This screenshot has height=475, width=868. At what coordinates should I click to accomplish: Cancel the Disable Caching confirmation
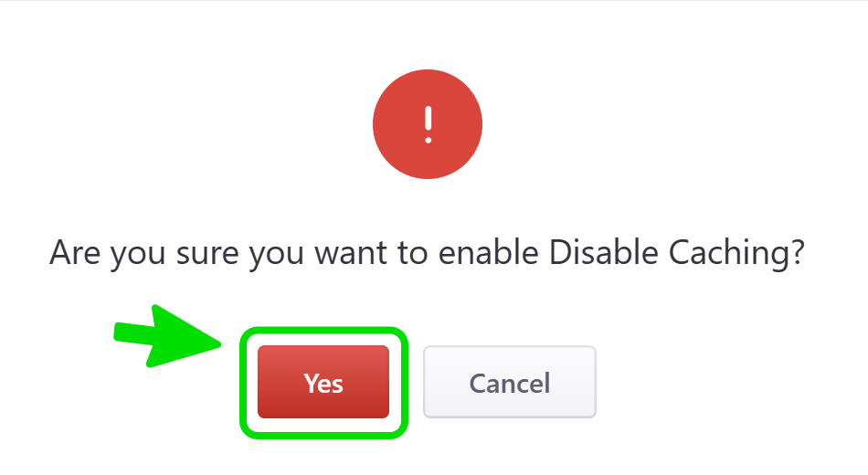coord(509,382)
